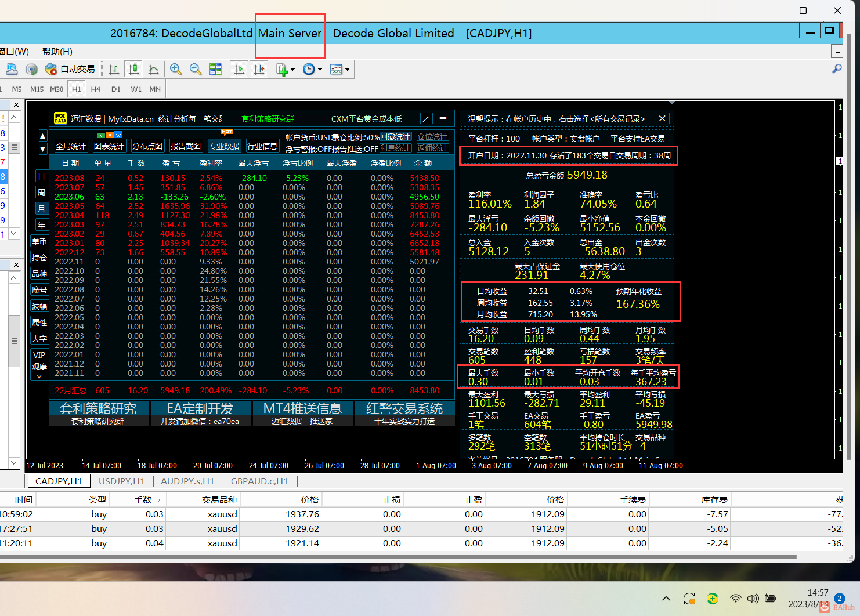Click the zoom out magnifier icon

[196, 70]
